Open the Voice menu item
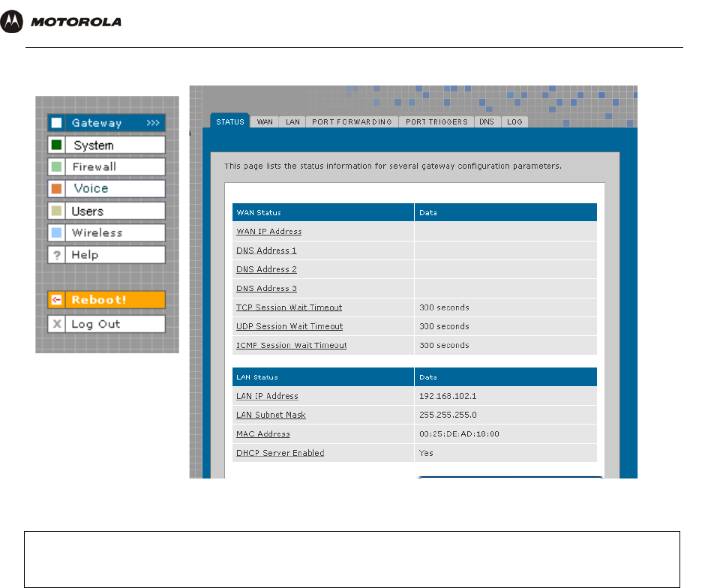The width and height of the screenshot is (705, 588). point(106,188)
